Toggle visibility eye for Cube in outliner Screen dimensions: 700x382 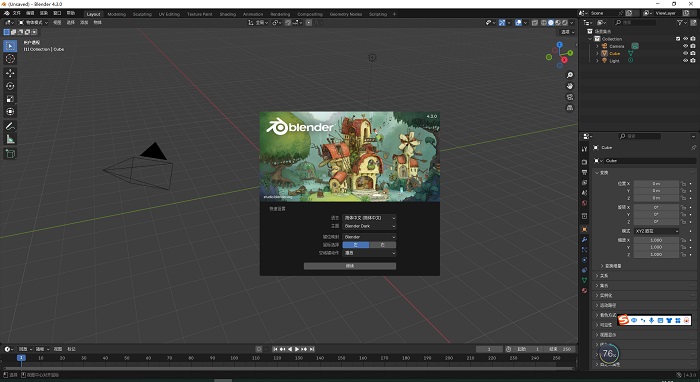pos(685,53)
